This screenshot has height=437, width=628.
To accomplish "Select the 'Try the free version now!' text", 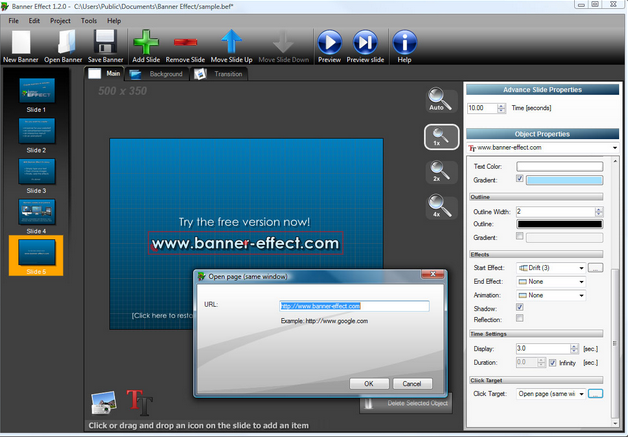I will click(244, 222).
